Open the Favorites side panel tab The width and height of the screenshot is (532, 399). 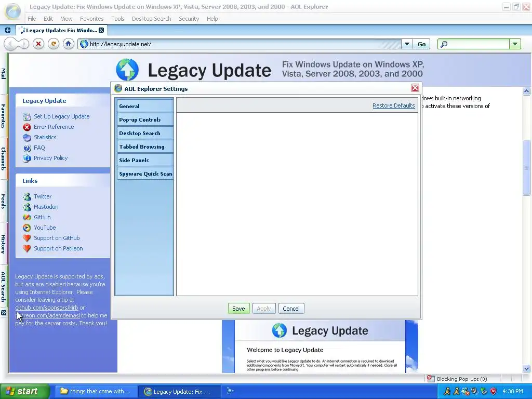pos(4,116)
